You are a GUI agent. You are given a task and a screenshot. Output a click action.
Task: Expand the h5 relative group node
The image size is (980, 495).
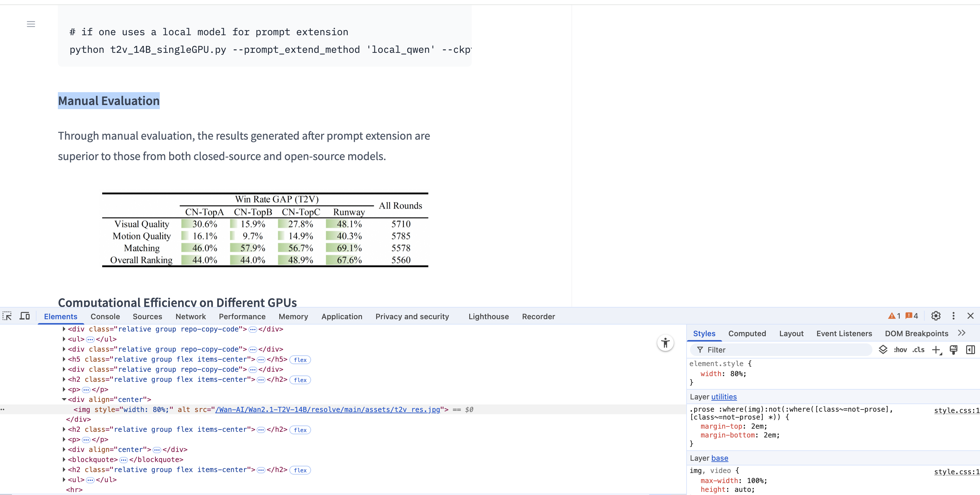pyautogui.click(x=64, y=359)
